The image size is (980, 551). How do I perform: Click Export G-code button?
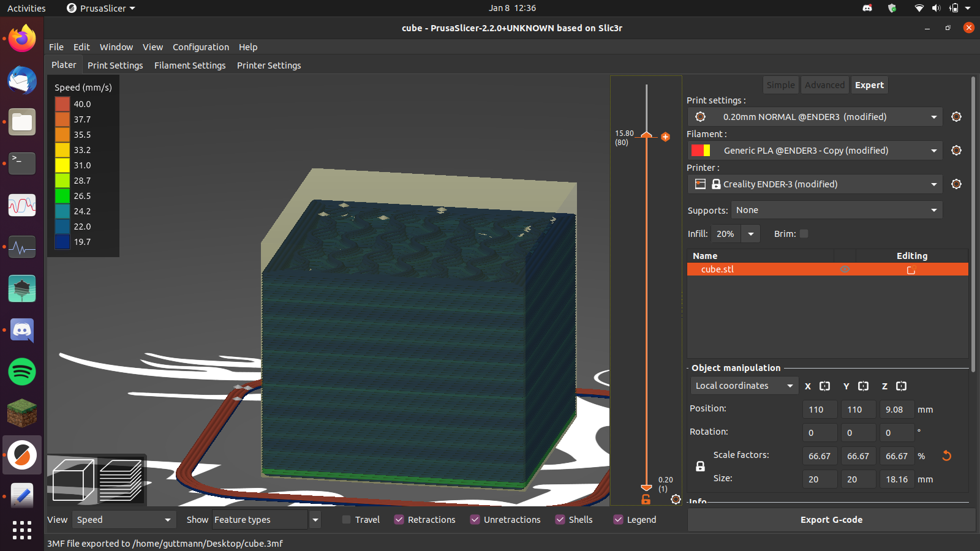coord(831,520)
